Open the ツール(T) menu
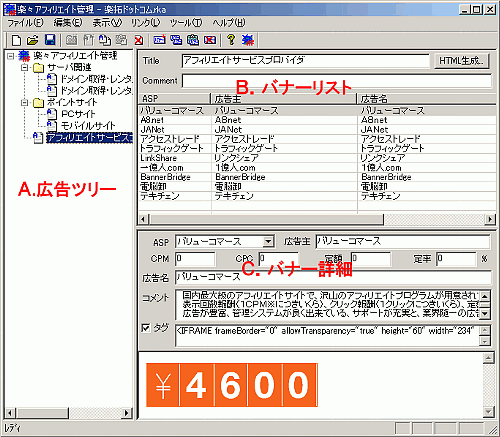500x437 pixels. click(x=186, y=23)
